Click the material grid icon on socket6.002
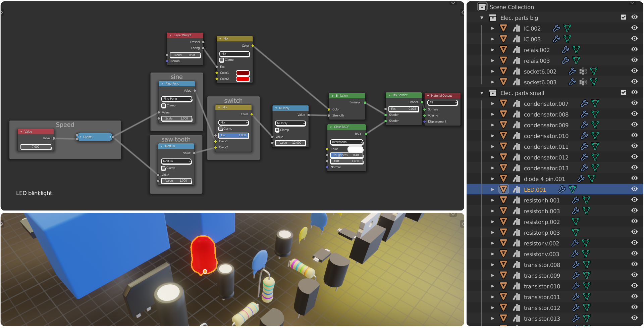Screen dimensions: 644x328 (x=583, y=72)
